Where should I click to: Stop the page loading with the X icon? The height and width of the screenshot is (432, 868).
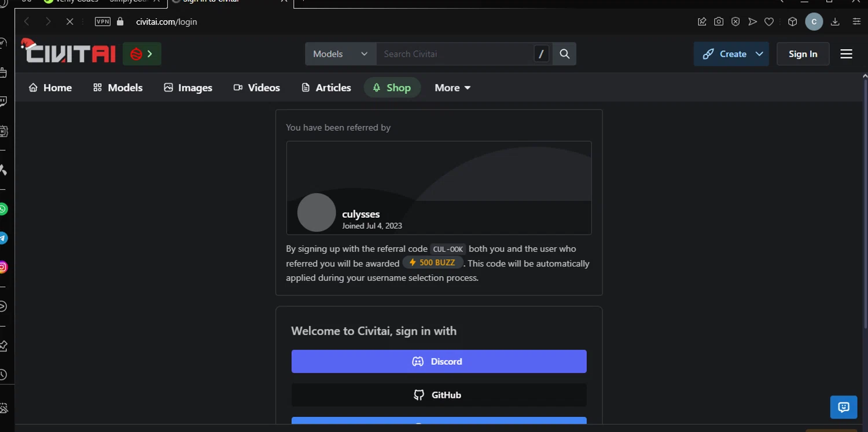[x=69, y=21]
